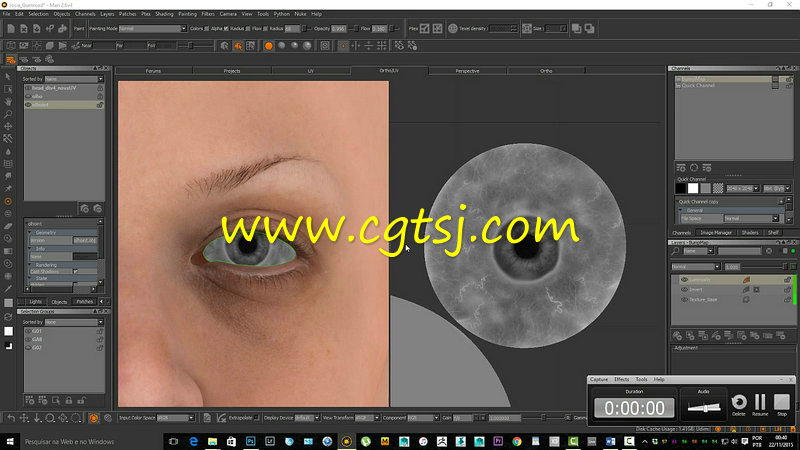Viewport: 800px width, 450px height.
Task: Click the layer opacity slider
Action: coord(764,267)
